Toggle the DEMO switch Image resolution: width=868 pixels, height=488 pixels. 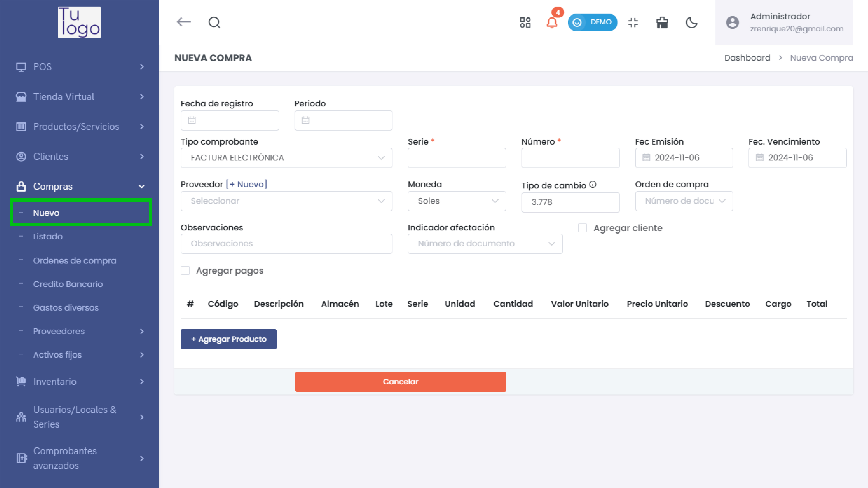[592, 23]
